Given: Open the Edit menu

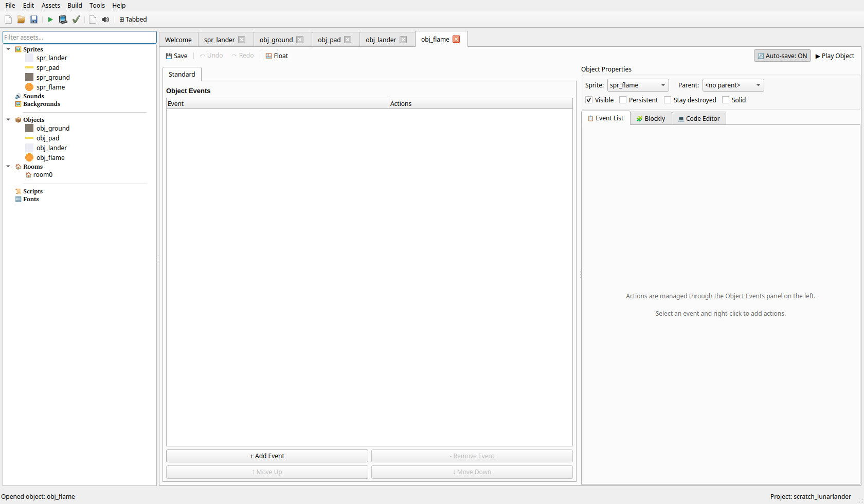Looking at the screenshot, I should (28, 5).
